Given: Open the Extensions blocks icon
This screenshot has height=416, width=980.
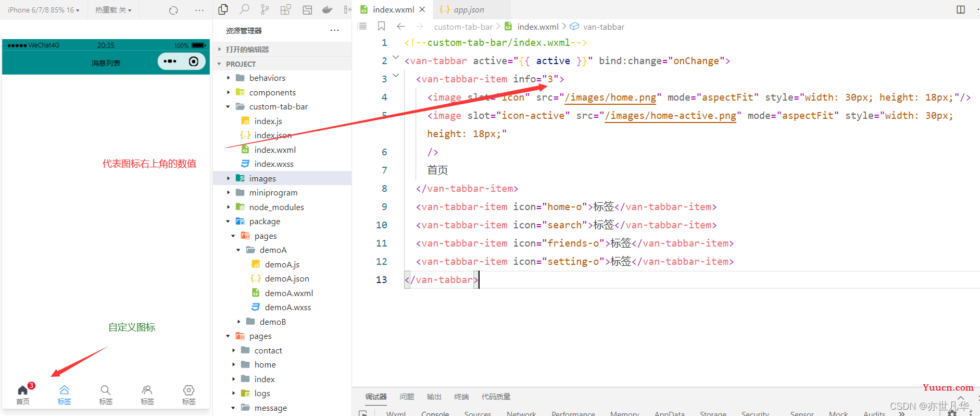Looking at the screenshot, I should [x=286, y=9].
